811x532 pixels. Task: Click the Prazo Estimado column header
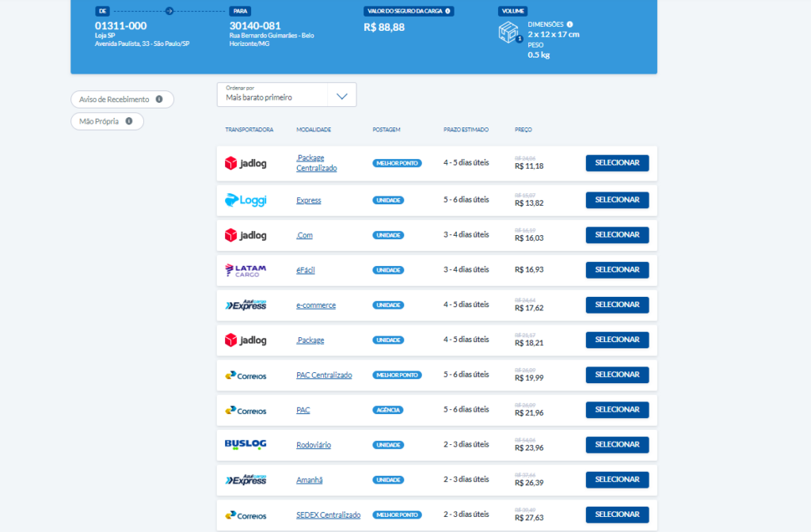[x=466, y=130]
